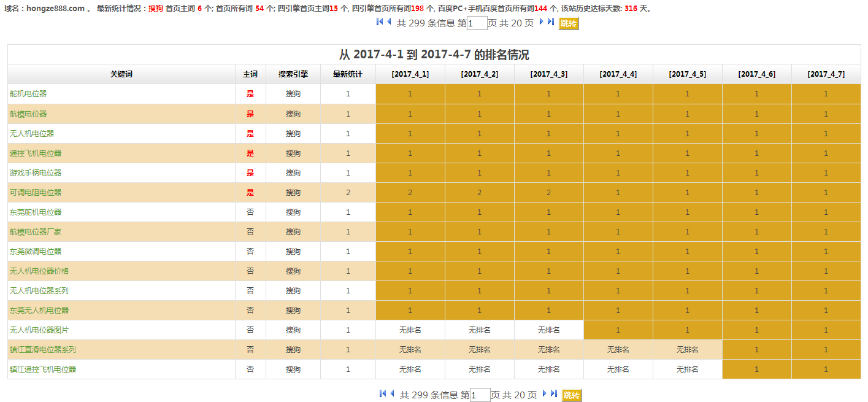868x402 pixels.
Task: Click the first-page icon in top pagination
Action: [x=380, y=22]
